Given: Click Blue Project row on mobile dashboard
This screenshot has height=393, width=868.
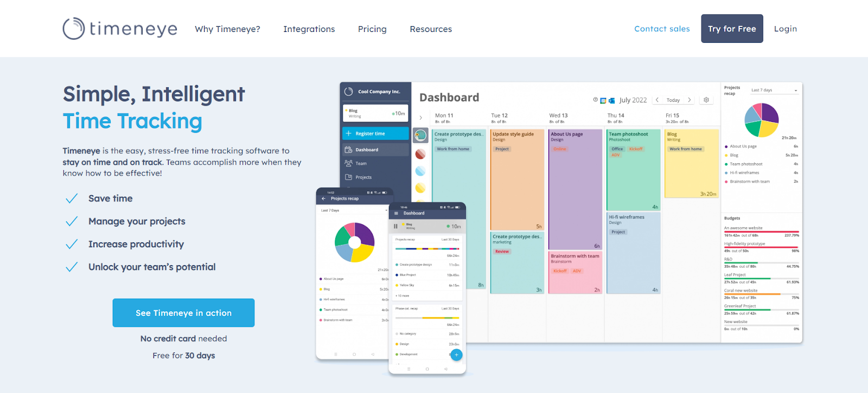Looking at the screenshot, I should click(427, 275).
